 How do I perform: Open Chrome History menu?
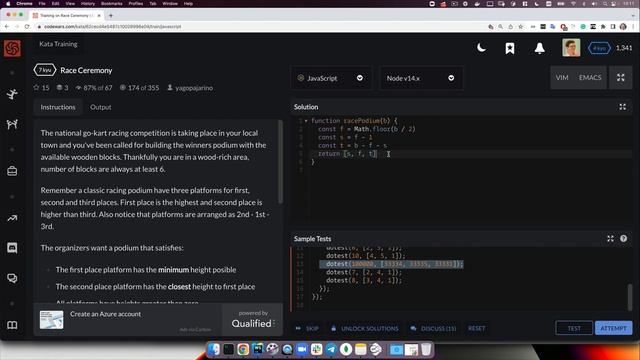pos(87,3)
